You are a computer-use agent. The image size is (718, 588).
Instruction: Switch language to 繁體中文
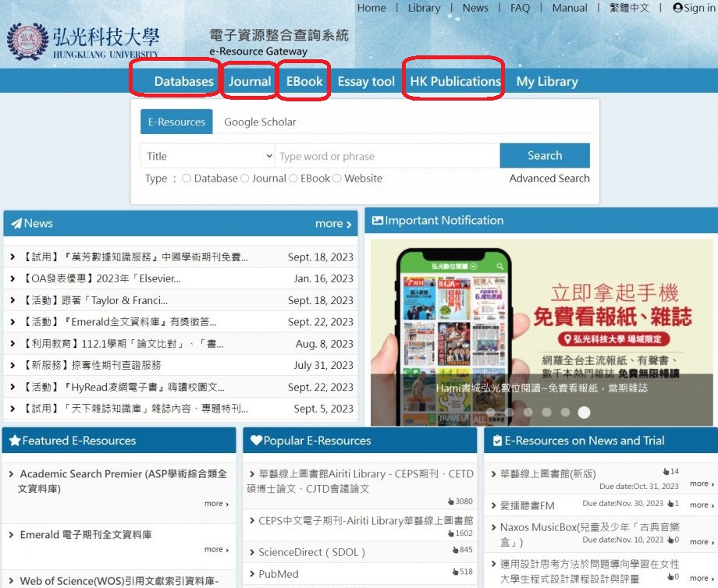click(629, 8)
